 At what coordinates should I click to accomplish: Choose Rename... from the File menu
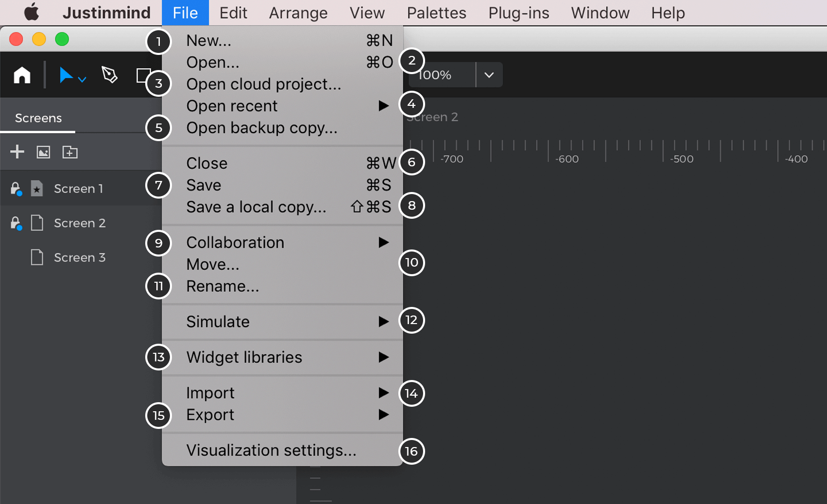(x=282, y=286)
